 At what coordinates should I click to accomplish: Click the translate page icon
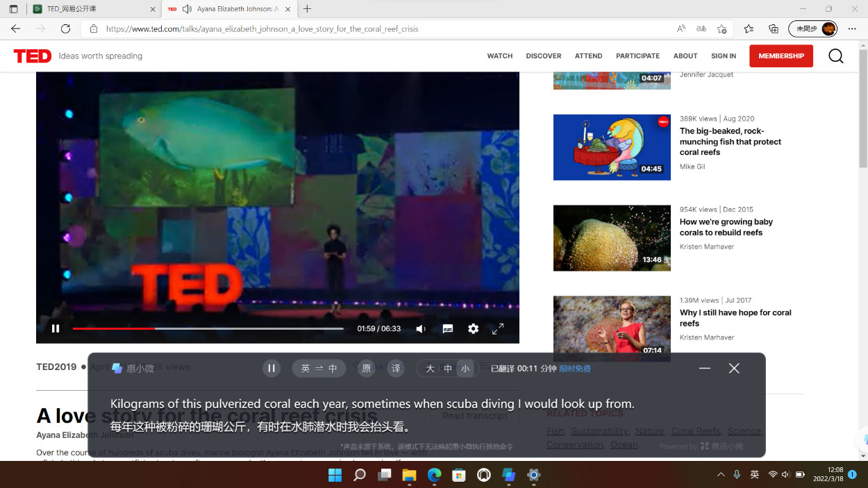coord(701,28)
